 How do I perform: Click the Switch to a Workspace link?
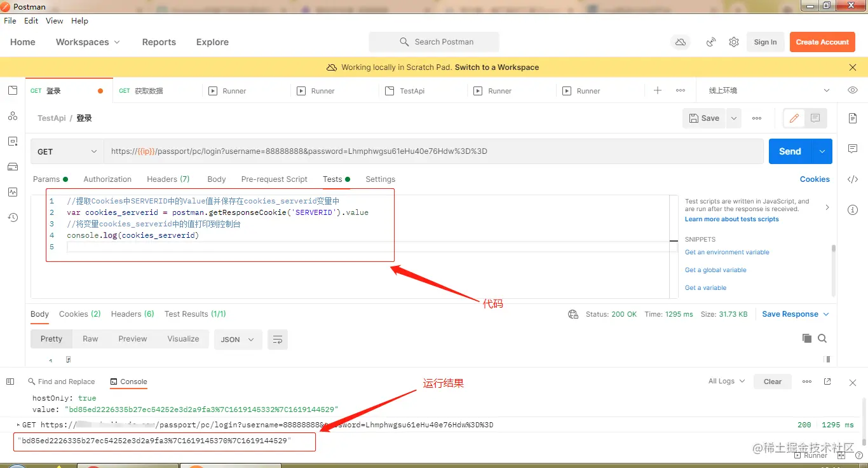(497, 67)
